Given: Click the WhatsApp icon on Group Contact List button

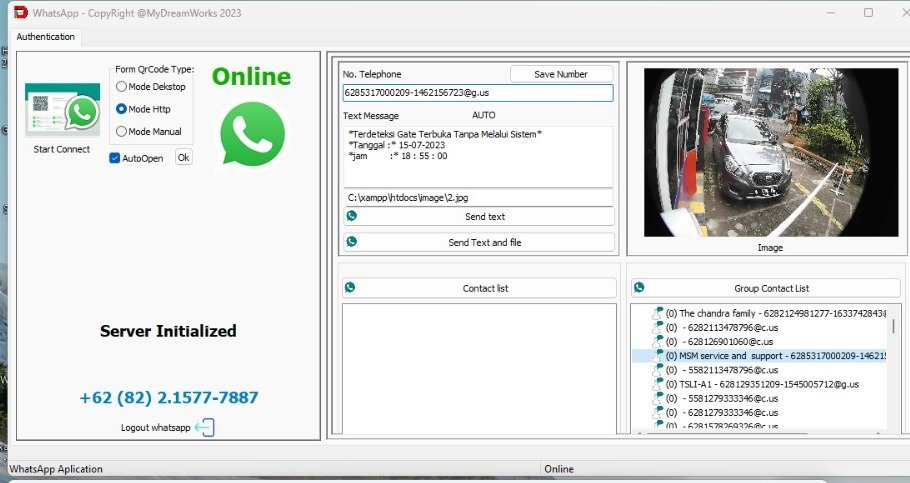Looking at the screenshot, I should pyautogui.click(x=639, y=287).
